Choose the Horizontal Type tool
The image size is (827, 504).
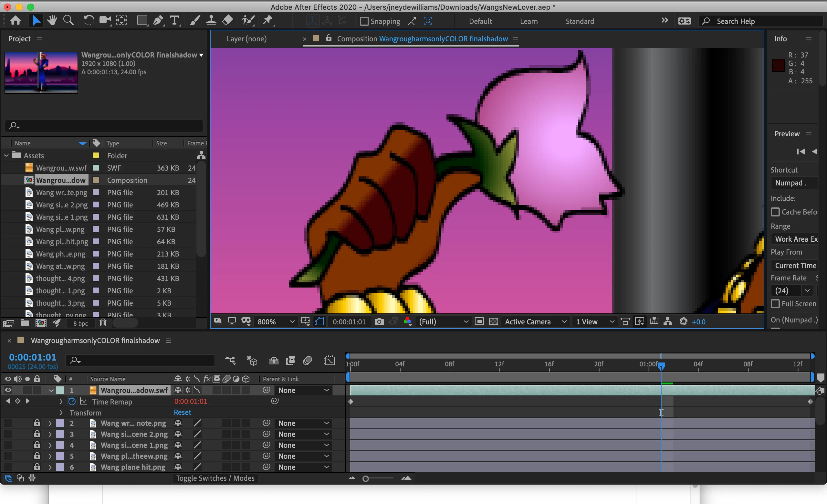[174, 21]
